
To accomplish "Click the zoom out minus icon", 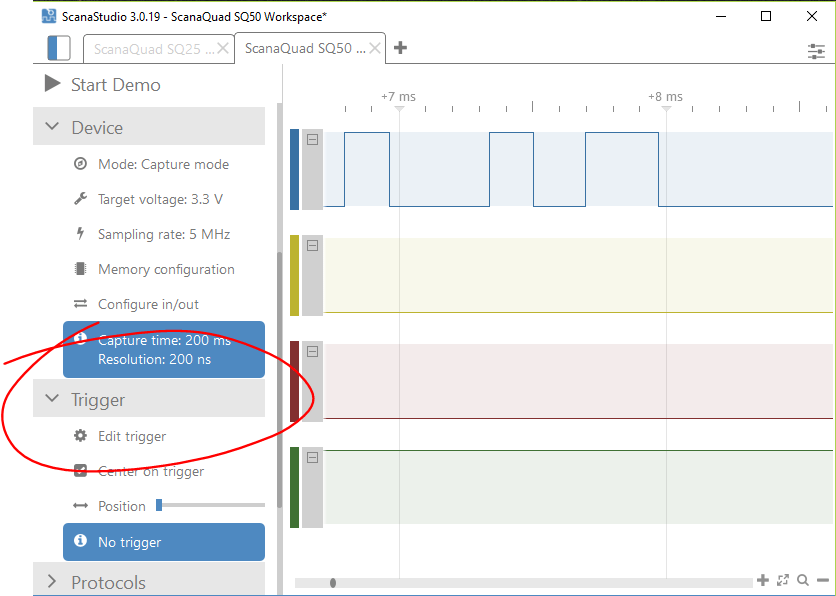I will [822, 580].
